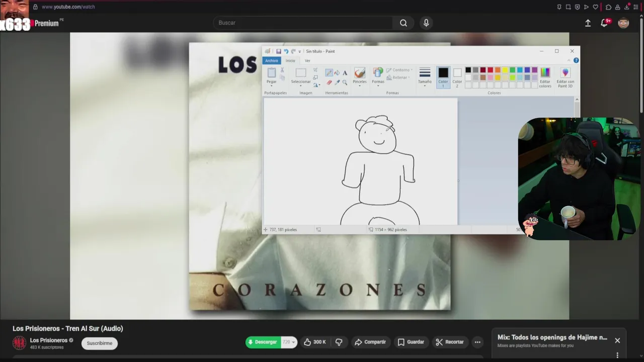Select the Magnifier tool in Paint
The height and width of the screenshot is (362, 644).
[x=345, y=82]
